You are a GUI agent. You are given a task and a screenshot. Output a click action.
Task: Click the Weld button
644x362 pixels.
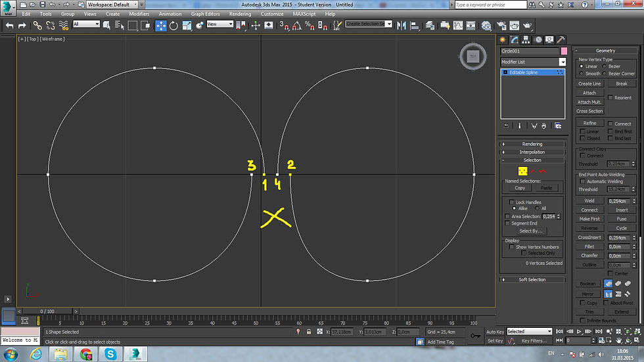click(x=589, y=200)
